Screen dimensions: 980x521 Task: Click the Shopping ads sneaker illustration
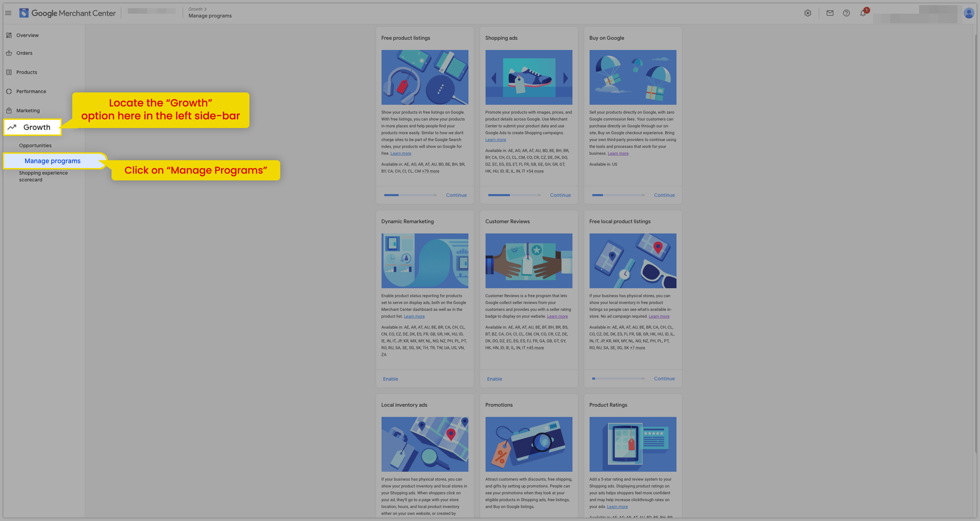coord(528,77)
